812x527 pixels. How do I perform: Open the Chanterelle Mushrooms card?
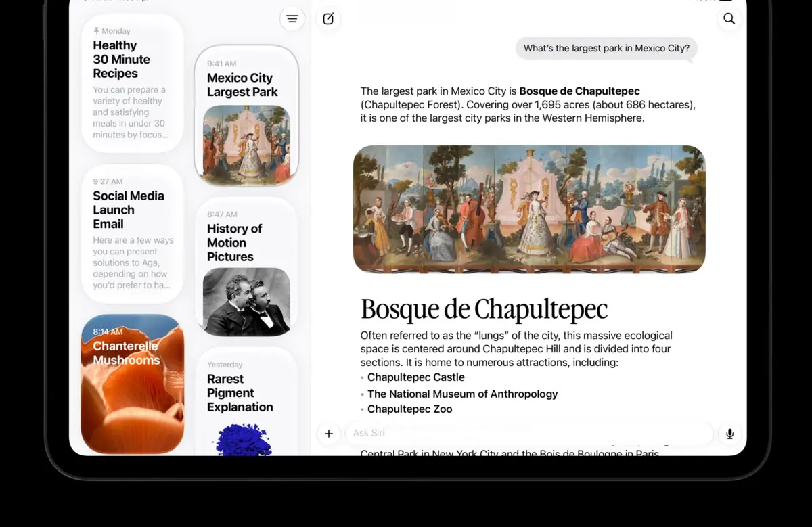click(x=133, y=384)
